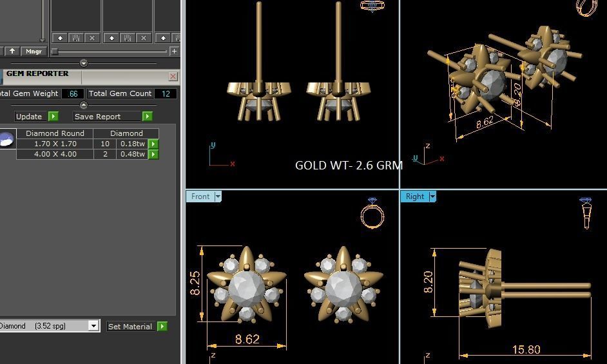607x364 pixels.
Task: Click the 8.20 dimension in Right view
Action: tap(428, 282)
